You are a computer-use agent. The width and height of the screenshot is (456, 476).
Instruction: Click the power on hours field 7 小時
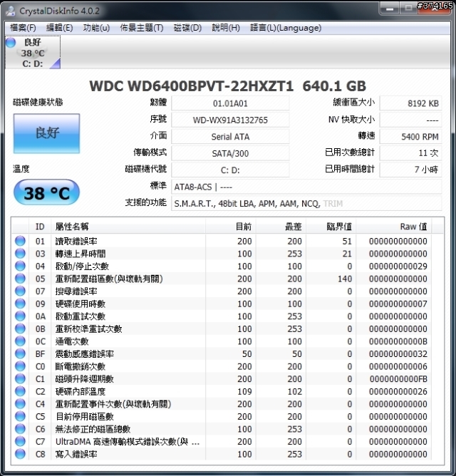tap(411, 170)
